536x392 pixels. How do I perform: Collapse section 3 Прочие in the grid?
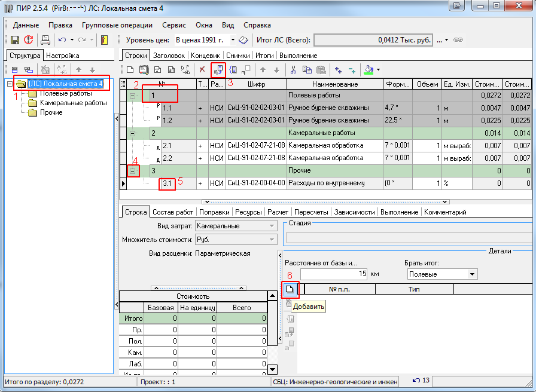pyautogui.click(x=133, y=171)
